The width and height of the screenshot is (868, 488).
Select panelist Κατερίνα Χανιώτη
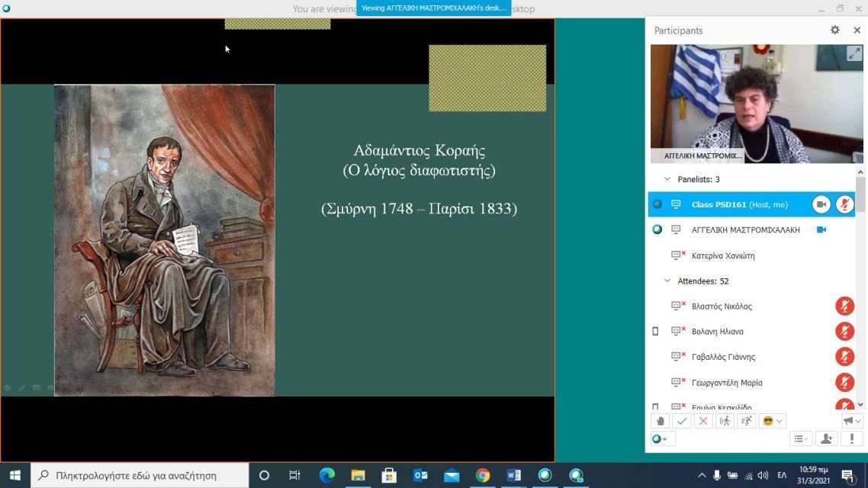723,255
